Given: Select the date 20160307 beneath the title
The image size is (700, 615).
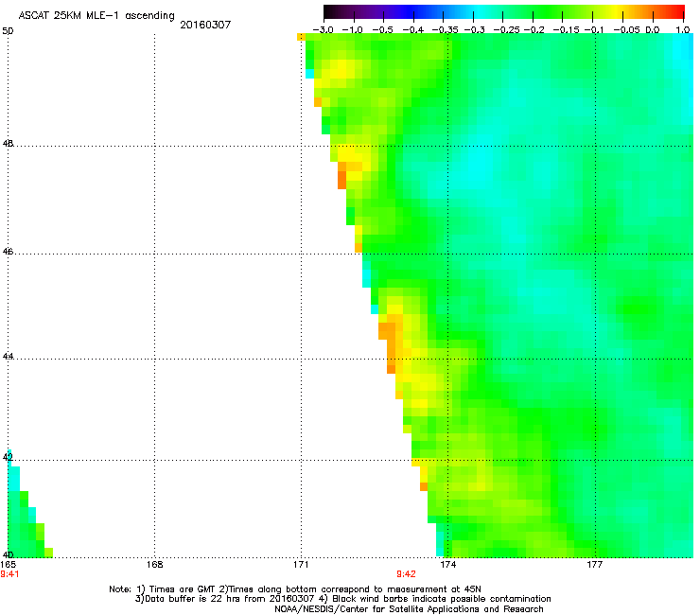Looking at the screenshot, I should [205, 25].
